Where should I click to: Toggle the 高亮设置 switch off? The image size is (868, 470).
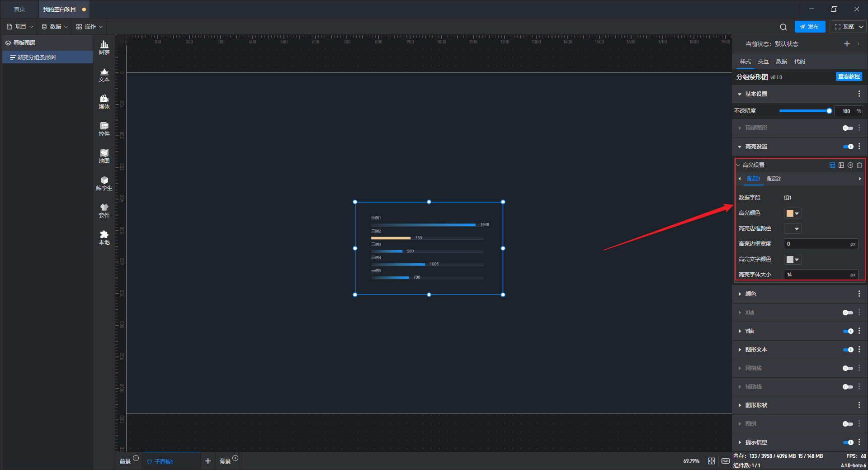pyautogui.click(x=848, y=147)
